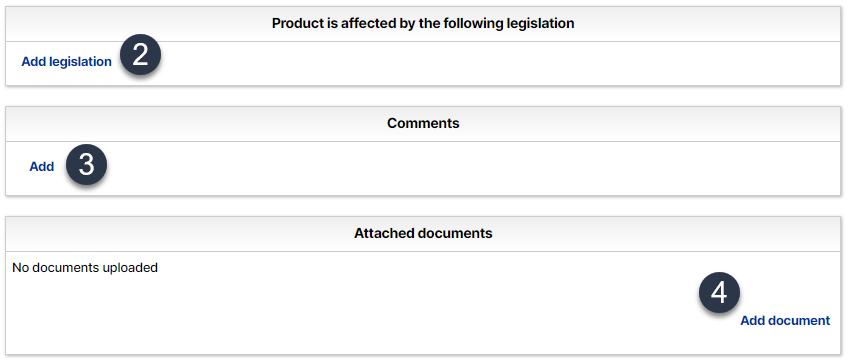Focus the heading text 'Comments'
851x362 pixels.
click(423, 123)
